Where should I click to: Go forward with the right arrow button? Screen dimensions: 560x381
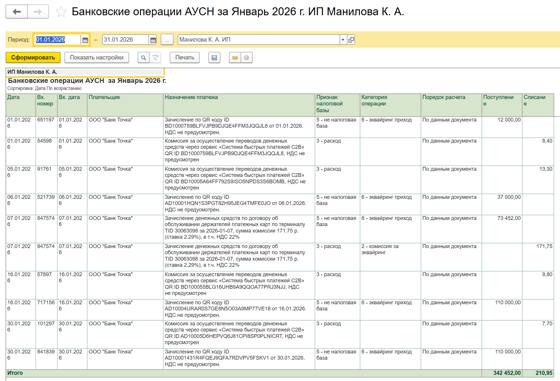coord(38,12)
